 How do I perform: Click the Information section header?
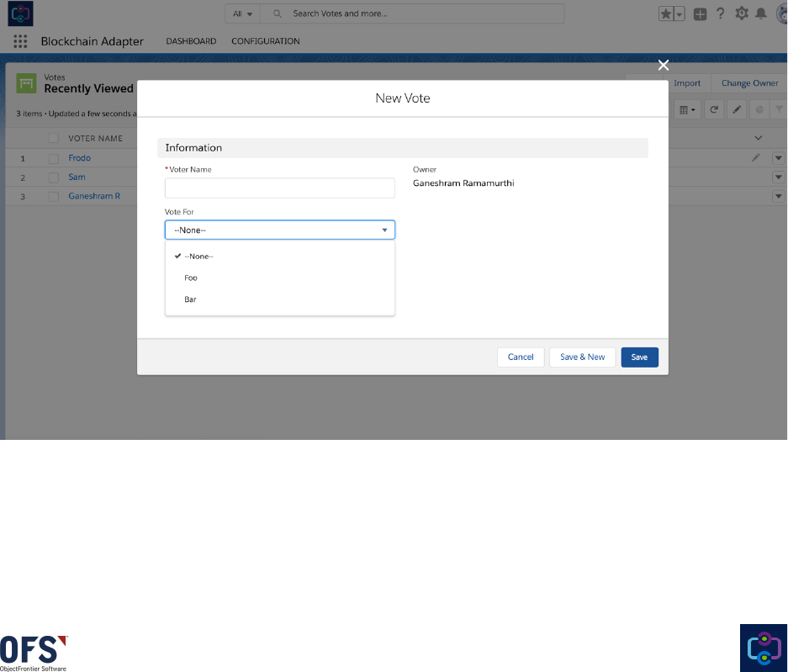tap(403, 148)
